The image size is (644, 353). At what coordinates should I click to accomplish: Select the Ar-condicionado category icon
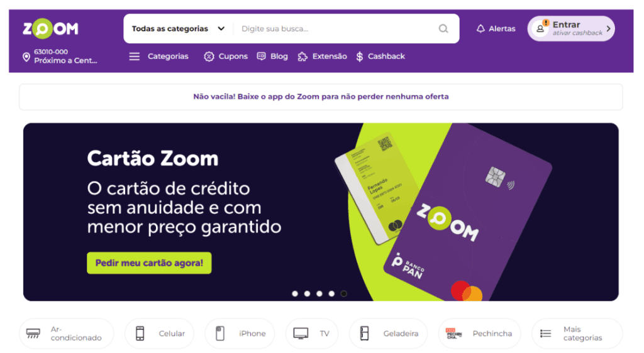tap(33, 334)
